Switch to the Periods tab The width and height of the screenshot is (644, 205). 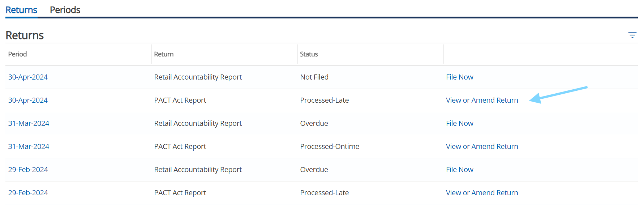[65, 10]
